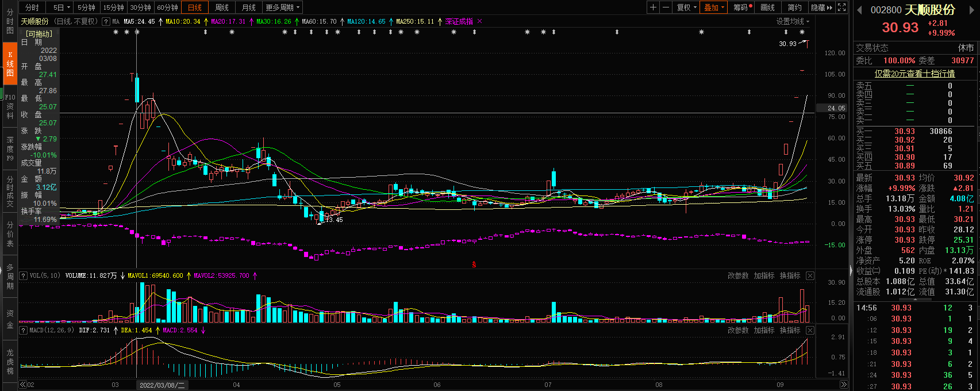Click 改参数 in the MACD panel

738,331
